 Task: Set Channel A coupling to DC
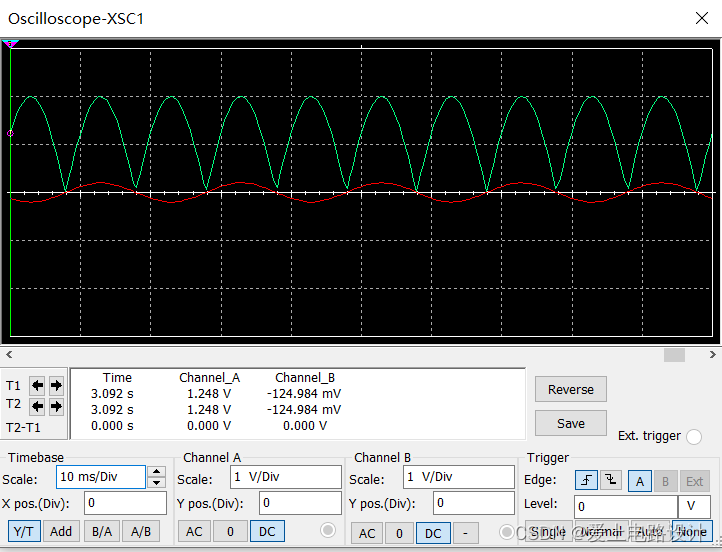[x=267, y=532]
